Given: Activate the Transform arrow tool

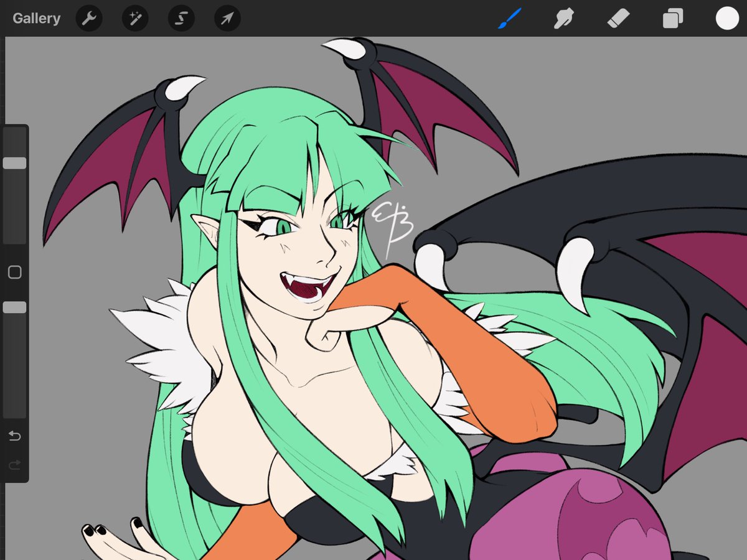Looking at the screenshot, I should point(227,19).
